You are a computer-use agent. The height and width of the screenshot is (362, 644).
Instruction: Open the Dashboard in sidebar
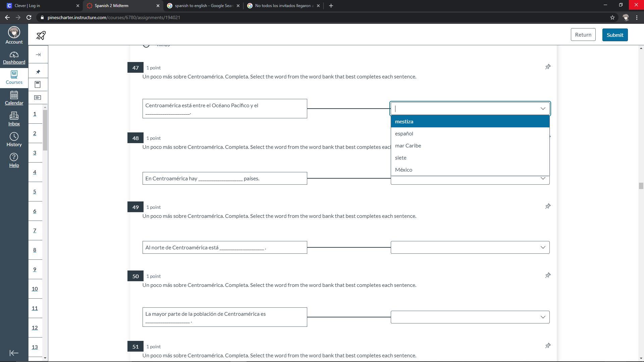14,58
